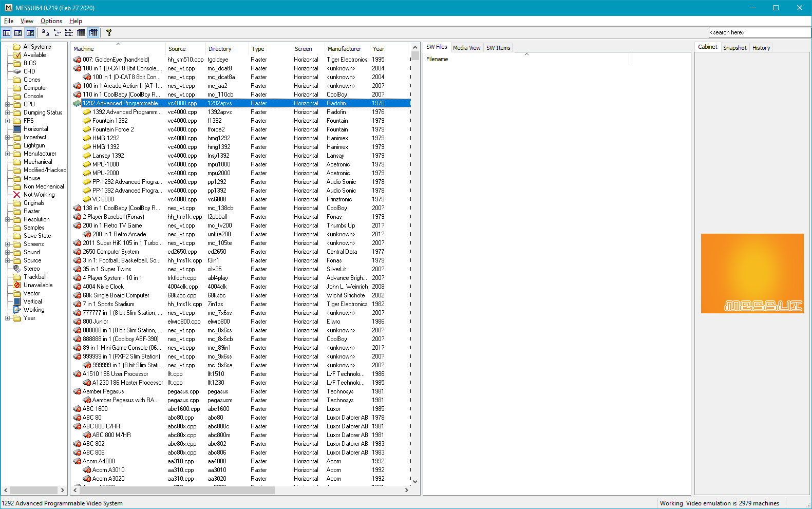Select the Raster folder
The image size is (812, 509).
click(x=27, y=211)
